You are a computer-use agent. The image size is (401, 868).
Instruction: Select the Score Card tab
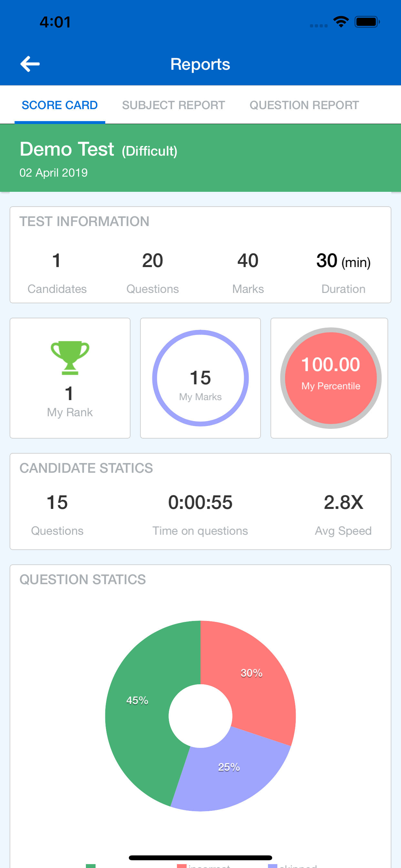point(60,105)
